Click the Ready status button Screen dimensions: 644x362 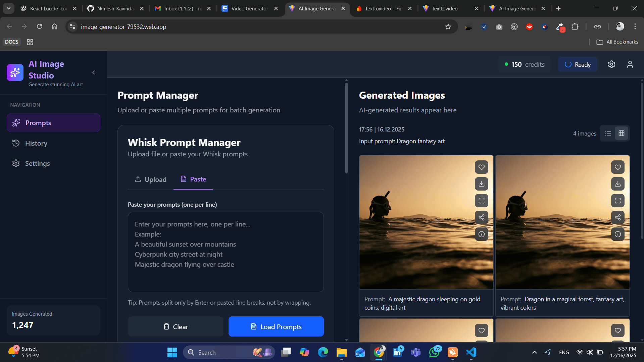577,64
